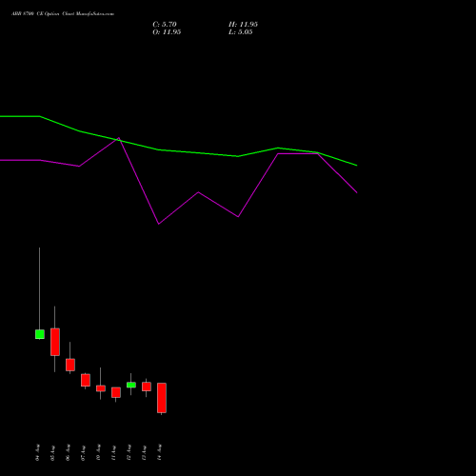This screenshot has width=476, height=476.
Task: Select the red candlestick for 06 Aug
Action: (70, 365)
